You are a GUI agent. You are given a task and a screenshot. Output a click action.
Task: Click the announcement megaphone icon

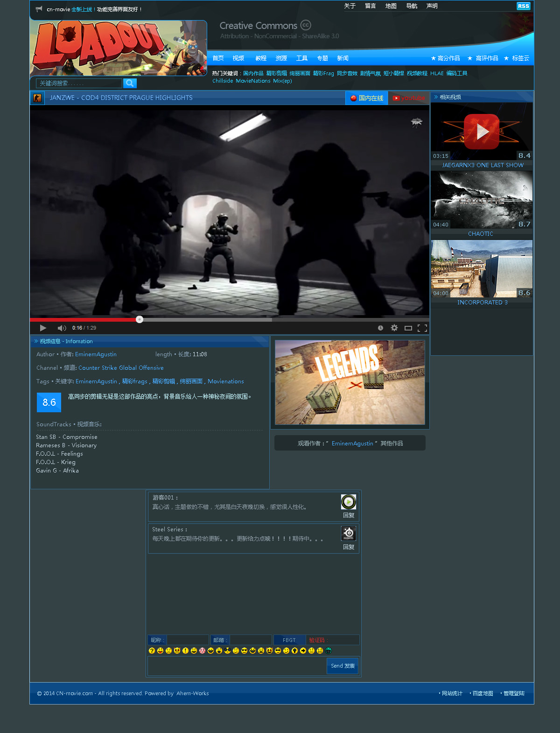39,9
